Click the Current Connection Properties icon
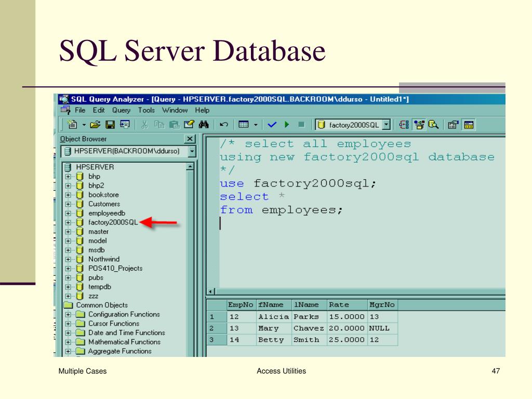The width and height of the screenshot is (532, 399). [453, 125]
